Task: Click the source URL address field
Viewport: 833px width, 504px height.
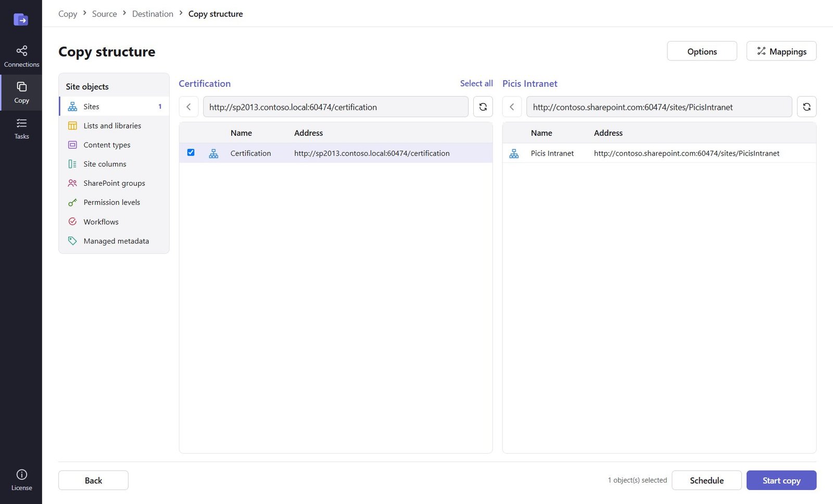Action: point(336,107)
